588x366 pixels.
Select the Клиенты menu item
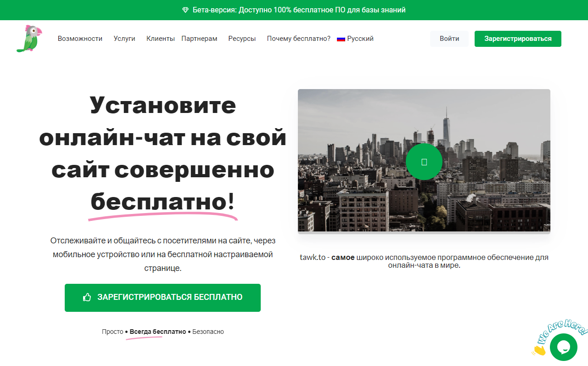coord(160,39)
